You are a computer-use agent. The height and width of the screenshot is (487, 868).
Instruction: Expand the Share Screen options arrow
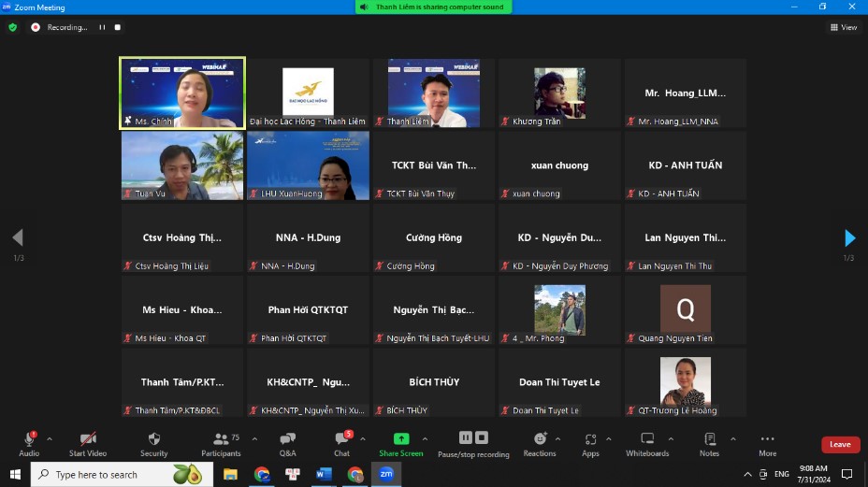(425, 438)
